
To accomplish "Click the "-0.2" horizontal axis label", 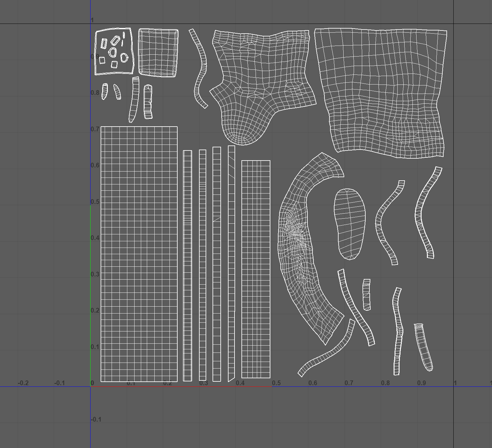I will pyautogui.click(x=23, y=383).
